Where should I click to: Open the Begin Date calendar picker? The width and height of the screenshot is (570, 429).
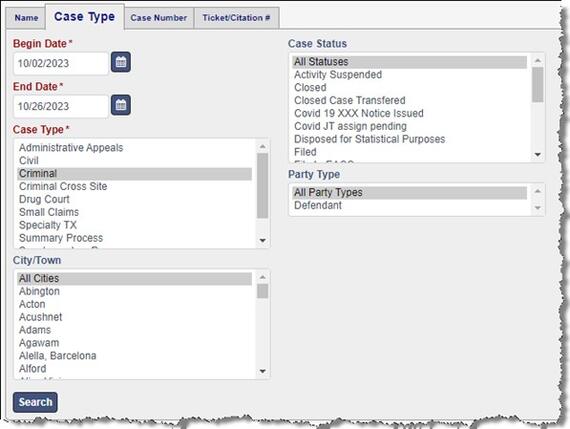121,62
